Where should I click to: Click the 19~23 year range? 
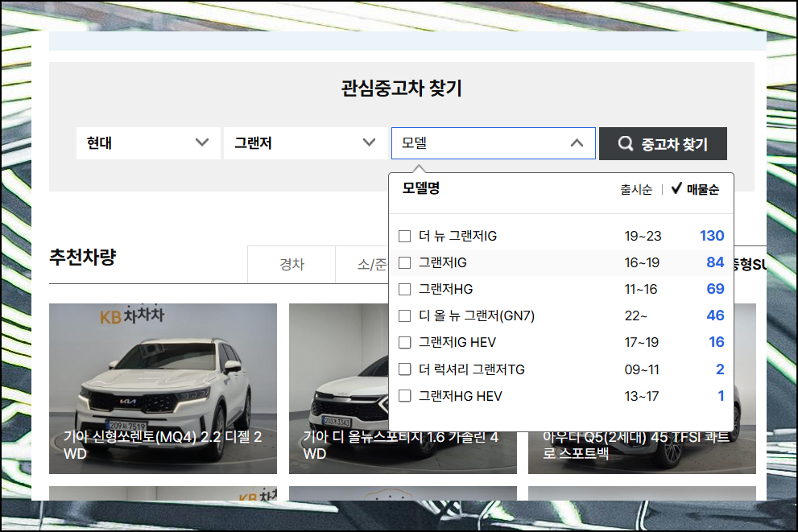click(643, 236)
